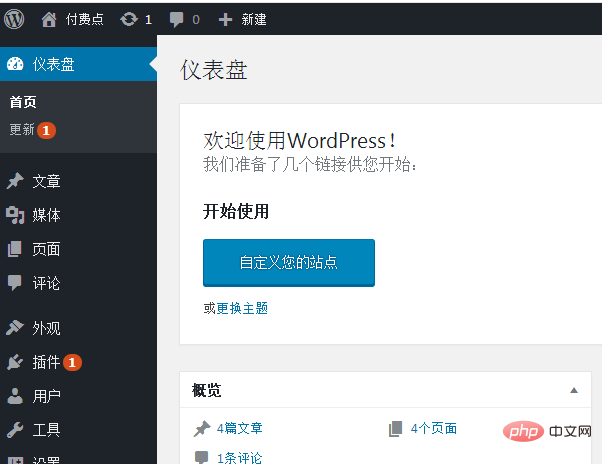Image resolution: width=602 pixels, height=464 pixels.
Task: Go to 首页 submenu item
Action: (x=23, y=102)
